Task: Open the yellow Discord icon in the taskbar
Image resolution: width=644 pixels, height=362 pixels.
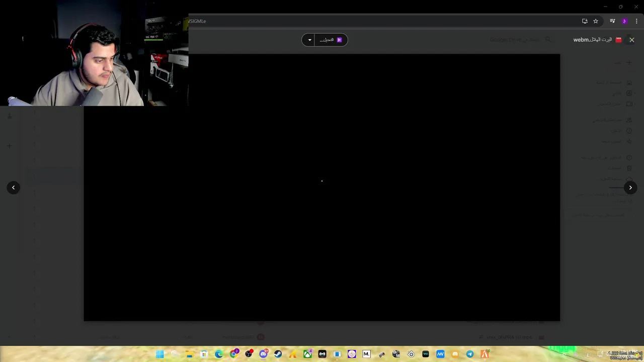Action: point(455,354)
